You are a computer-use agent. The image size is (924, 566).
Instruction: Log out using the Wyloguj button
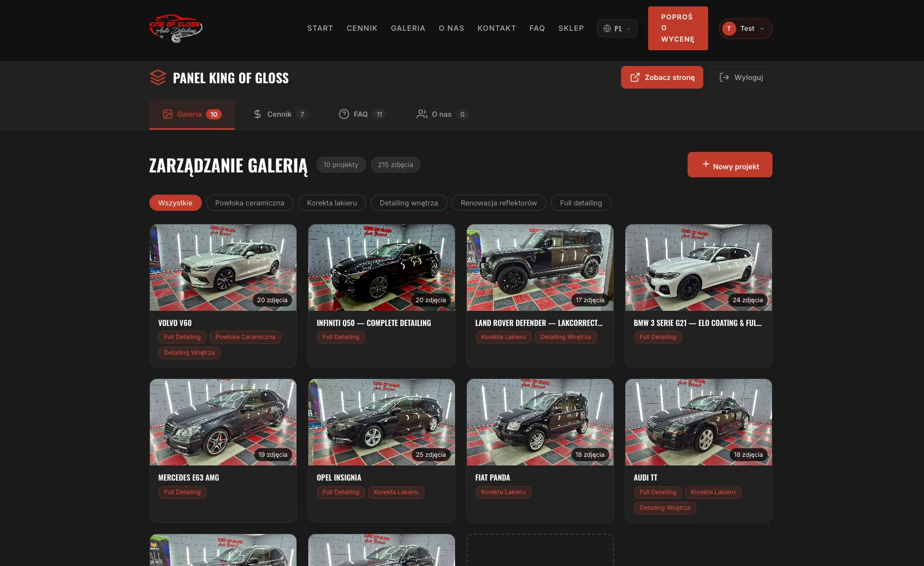[741, 77]
